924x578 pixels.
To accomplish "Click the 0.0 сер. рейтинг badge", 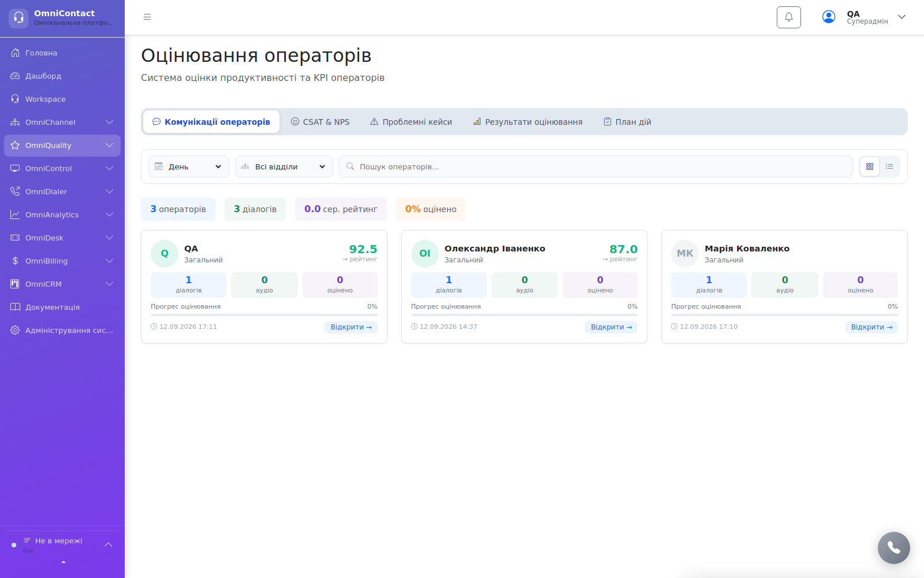I will 341,209.
